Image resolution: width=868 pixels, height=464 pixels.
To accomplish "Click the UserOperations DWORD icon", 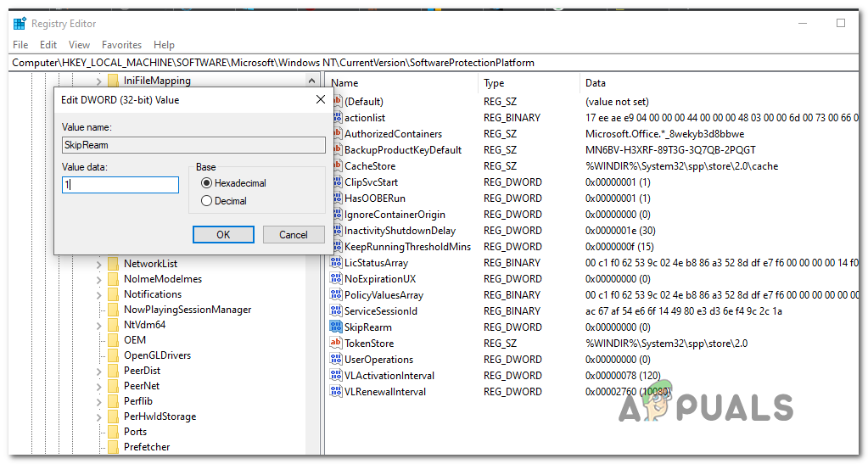I will (x=335, y=359).
